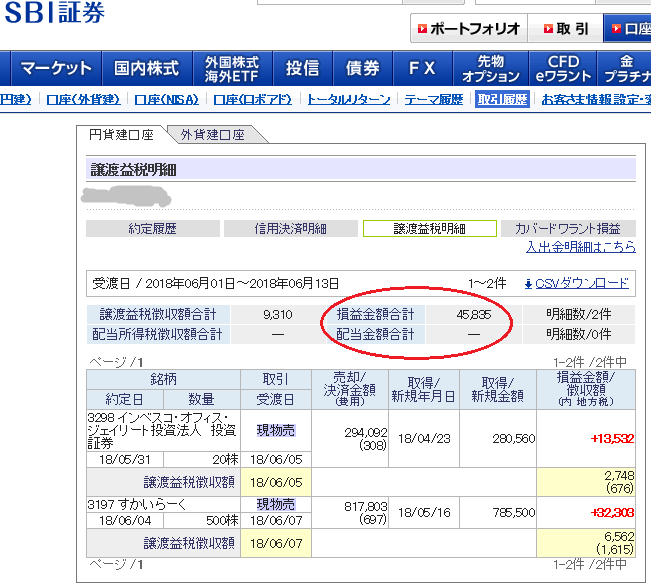Click the download arrow icon beside CSVダウンロード
Image resolution: width=651 pixels, height=587 pixels.
[529, 284]
